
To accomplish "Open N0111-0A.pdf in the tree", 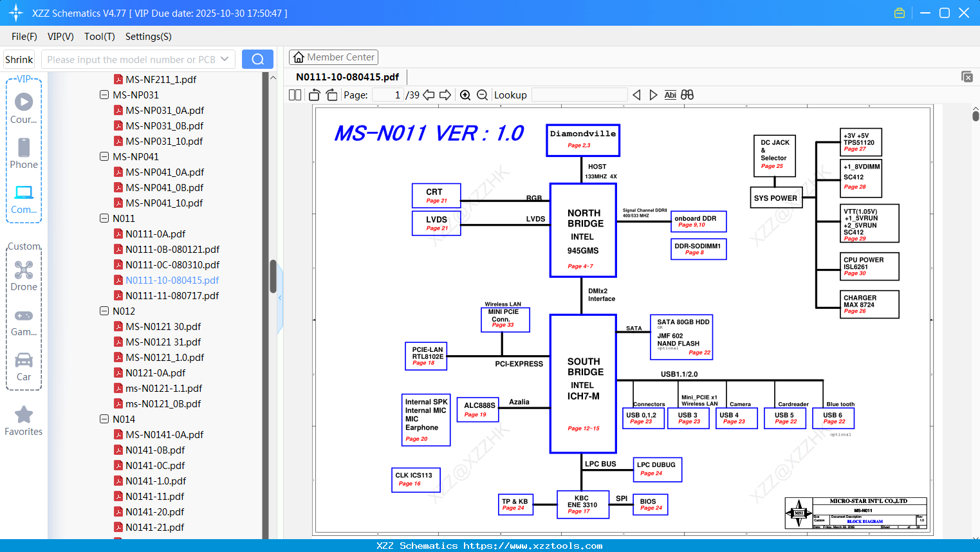I will 155,234.
